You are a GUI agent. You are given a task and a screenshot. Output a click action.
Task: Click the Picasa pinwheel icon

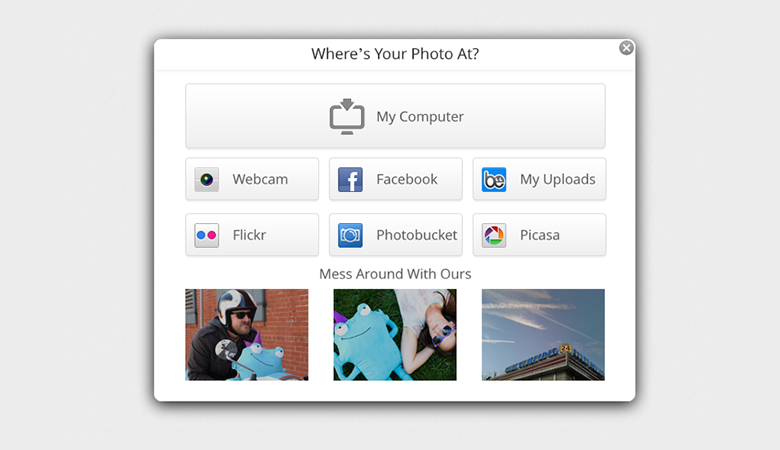tap(494, 235)
